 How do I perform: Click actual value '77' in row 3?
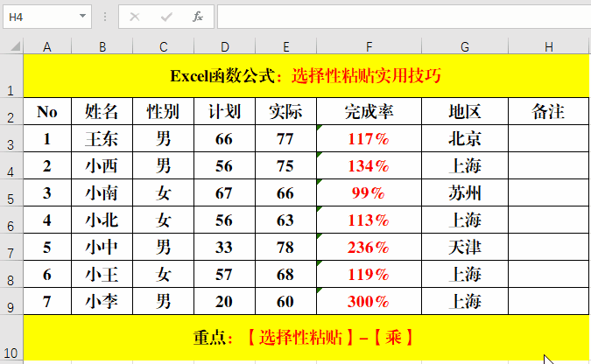[x=286, y=138]
